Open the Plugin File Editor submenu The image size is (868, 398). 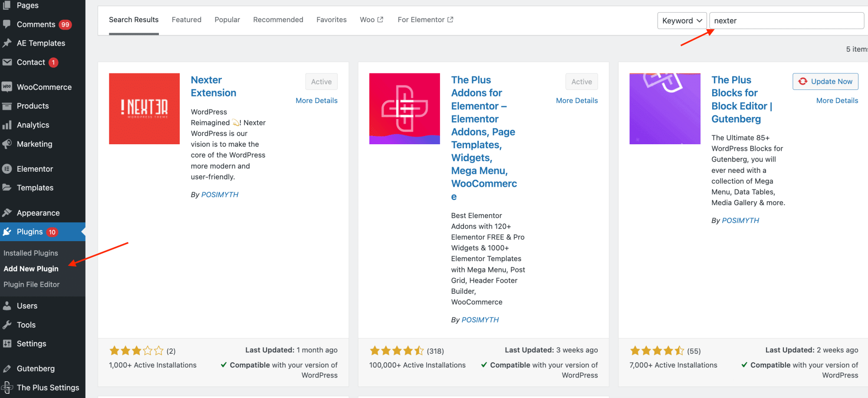(x=32, y=284)
